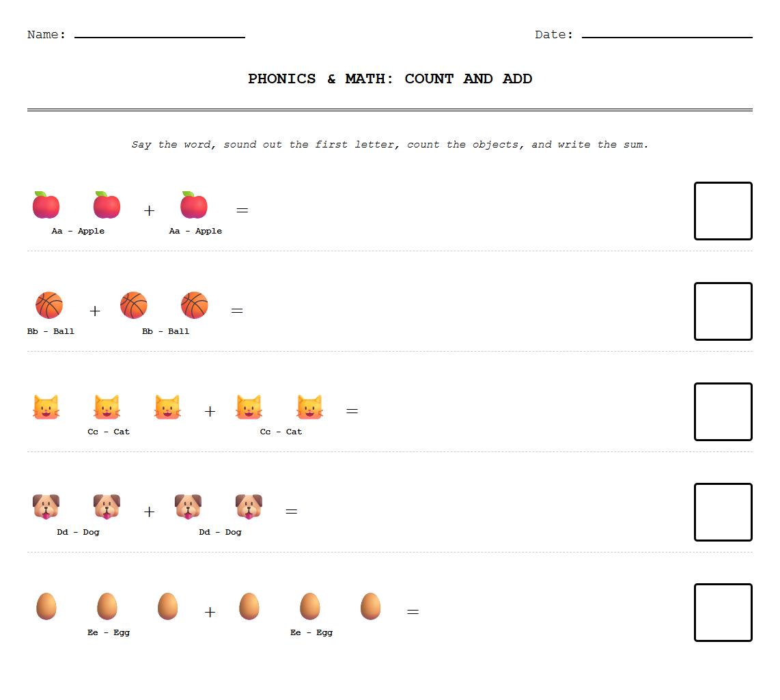
Task: Click the lone basketball before the plus sign
Action: tap(49, 305)
